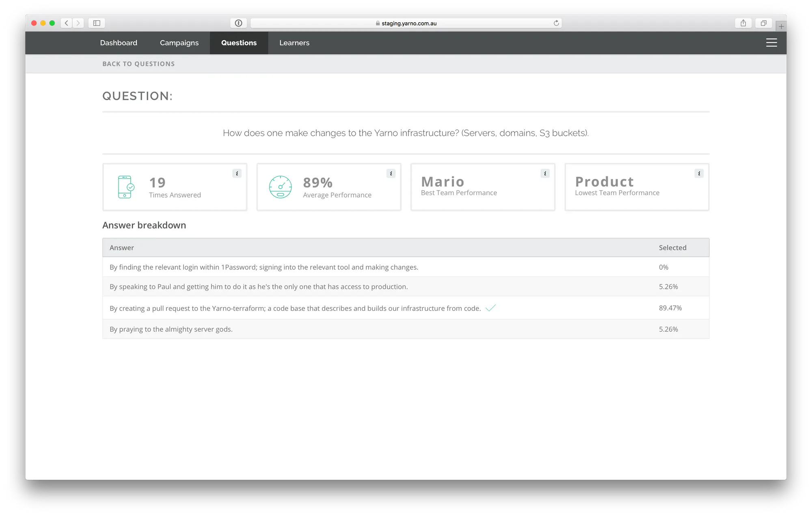
Task: Click the phone checkmark icon
Action: coord(126,187)
